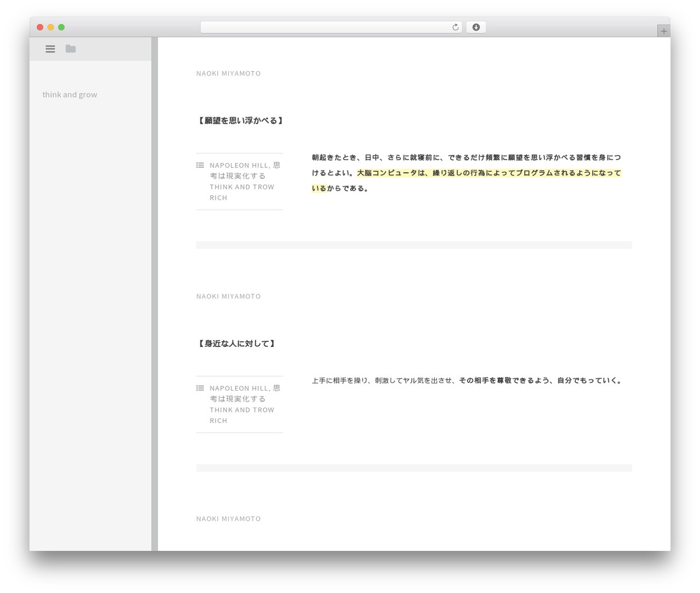The width and height of the screenshot is (700, 593).
Task: Open the hamburger menu icon in sidebar
Action: point(50,49)
